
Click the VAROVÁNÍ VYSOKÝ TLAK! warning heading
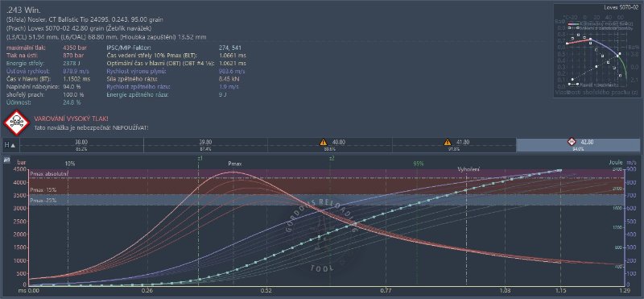point(71,118)
